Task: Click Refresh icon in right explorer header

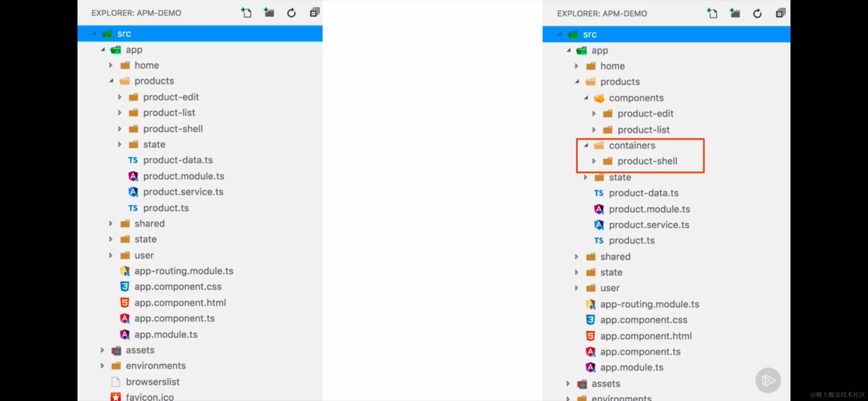Action: pyautogui.click(x=757, y=14)
